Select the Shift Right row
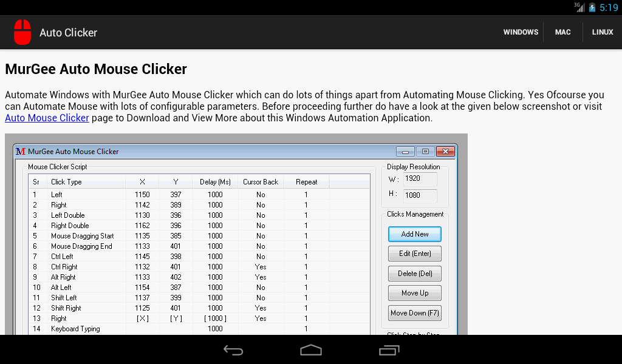Image resolution: width=622 pixels, height=364 pixels. point(199,308)
